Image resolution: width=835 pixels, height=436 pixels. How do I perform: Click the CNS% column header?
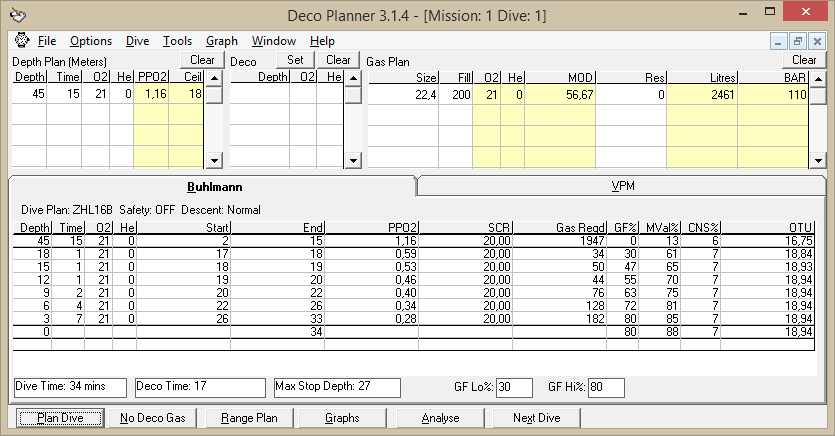coord(701,228)
